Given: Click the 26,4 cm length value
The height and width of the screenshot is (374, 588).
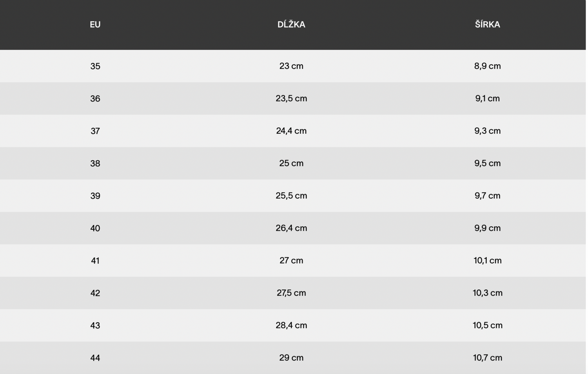Looking at the screenshot, I should coord(291,228).
